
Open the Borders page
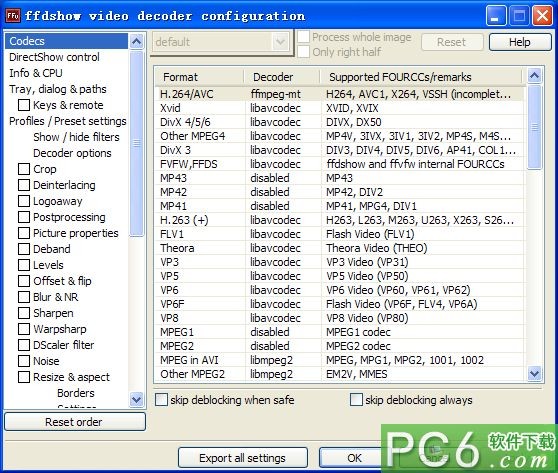point(76,393)
